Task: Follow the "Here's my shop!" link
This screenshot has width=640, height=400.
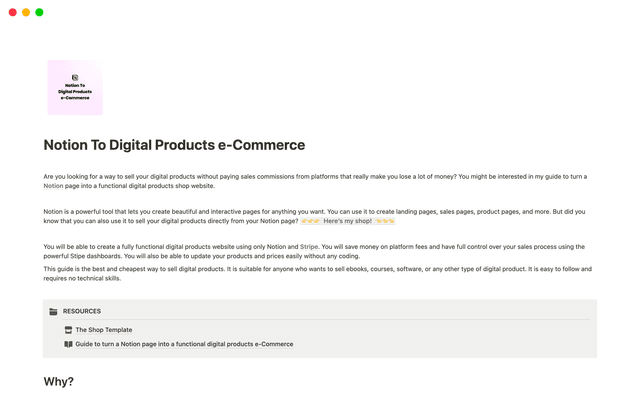Action: pyautogui.click(x=347, y=220)
